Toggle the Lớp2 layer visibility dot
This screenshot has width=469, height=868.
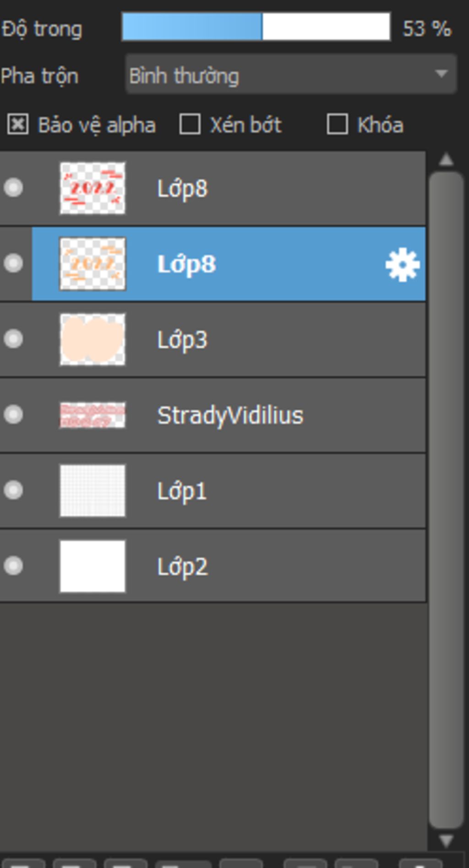coord(13,565)
